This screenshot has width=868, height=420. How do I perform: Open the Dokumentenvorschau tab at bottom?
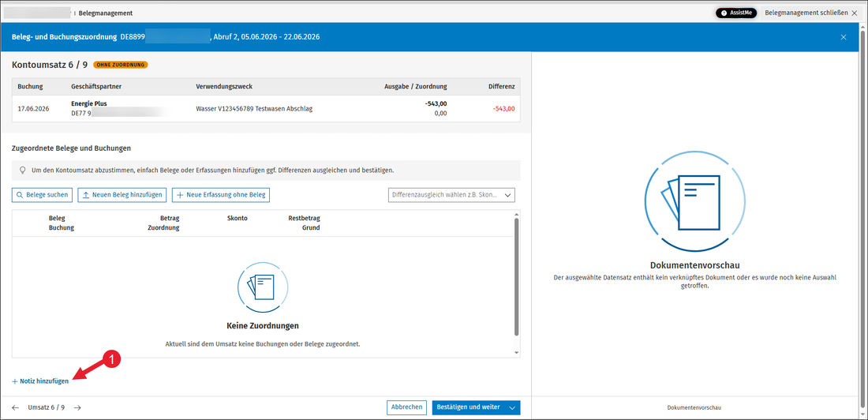point(694,408)
